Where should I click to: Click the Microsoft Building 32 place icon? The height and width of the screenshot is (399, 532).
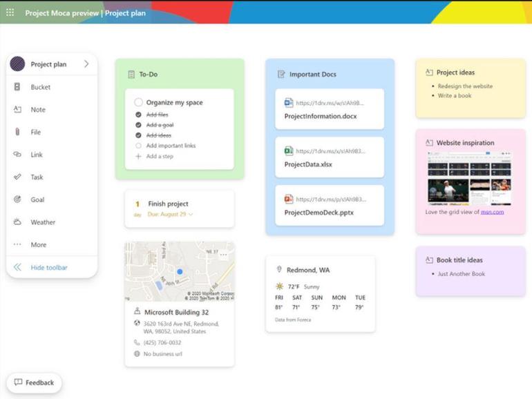click(x=137, y=311)
